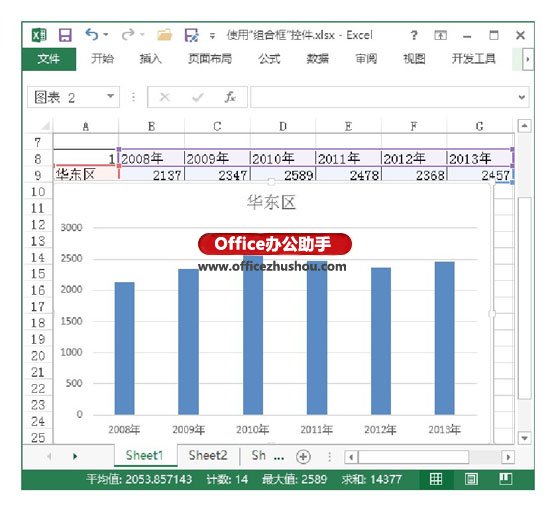Switch to Page Break Preview view
The height and width of the screenshot is (508, 550).
click(x=505, y=479)
